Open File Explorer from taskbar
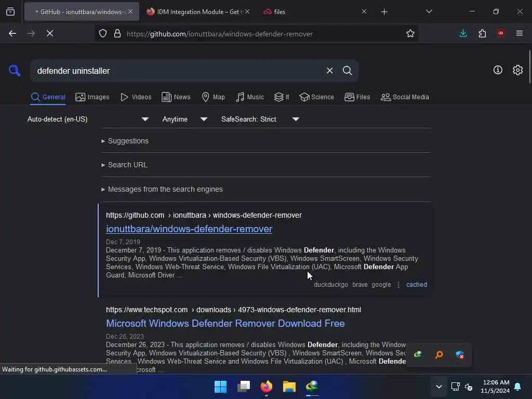532x399 pixels. pyautogui.click(x=289, y=387)
